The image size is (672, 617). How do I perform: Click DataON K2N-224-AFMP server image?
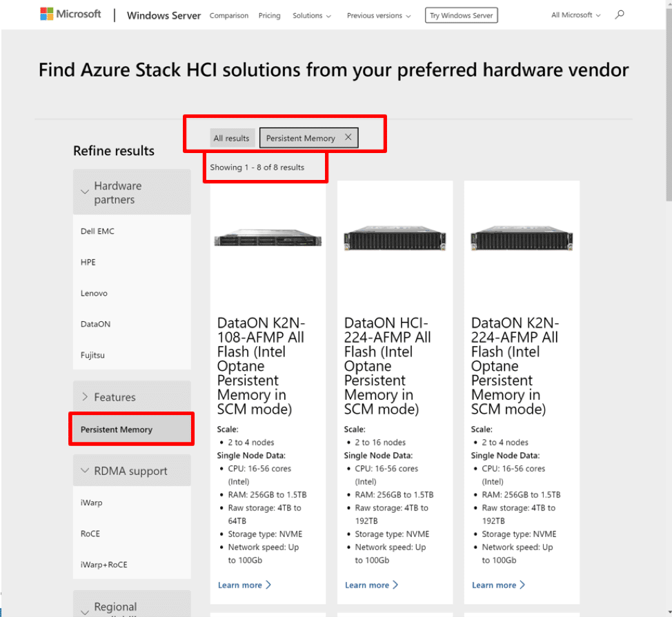point(522,238)
